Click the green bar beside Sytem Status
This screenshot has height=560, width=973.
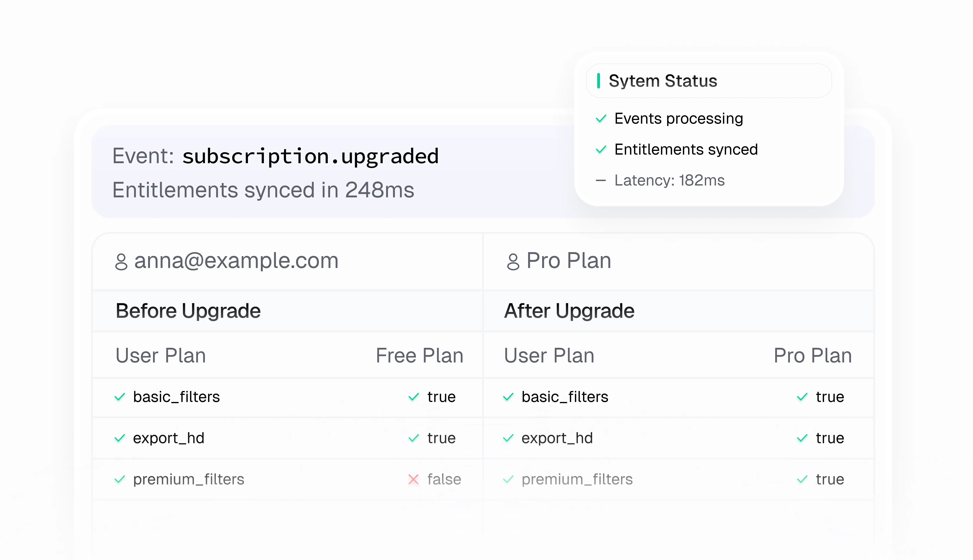click(x=599, y=81)
